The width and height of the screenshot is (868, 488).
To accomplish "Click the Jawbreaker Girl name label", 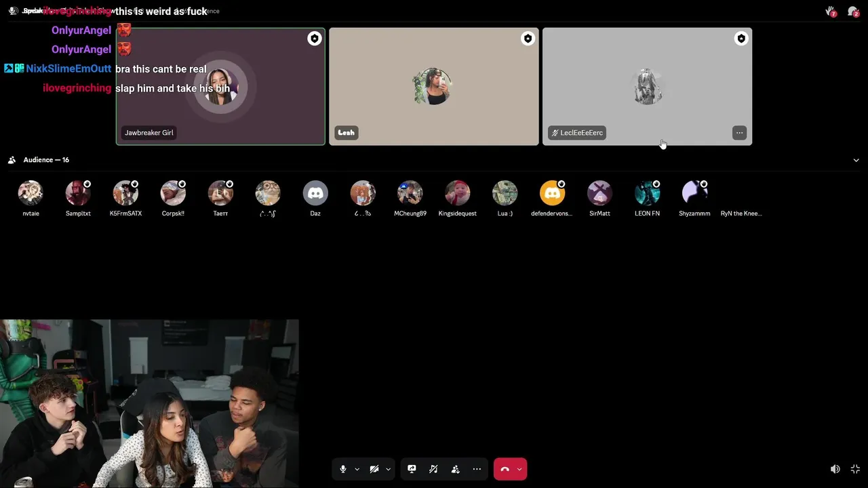I will (149, 133).
